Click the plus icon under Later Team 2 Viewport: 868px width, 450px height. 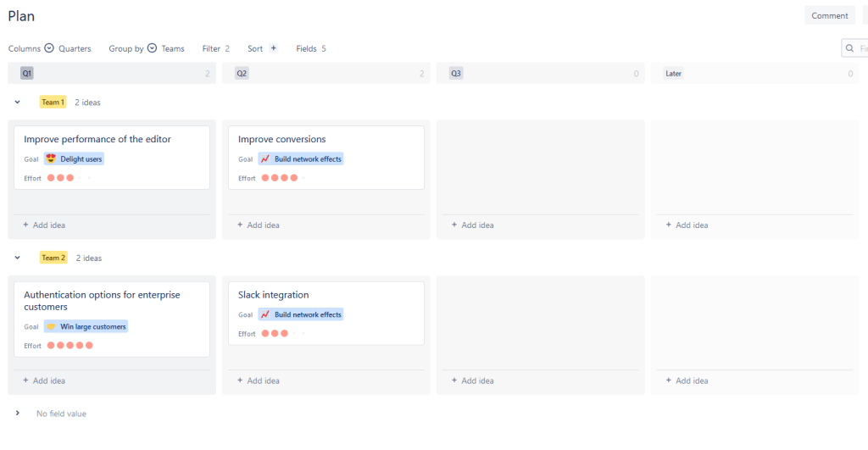click(x=669, y=381)
